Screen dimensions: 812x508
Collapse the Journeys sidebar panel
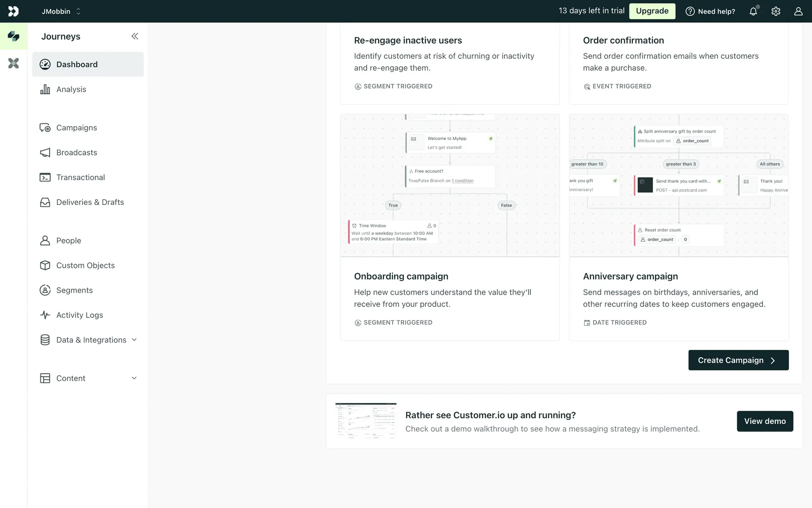[134, 36]
